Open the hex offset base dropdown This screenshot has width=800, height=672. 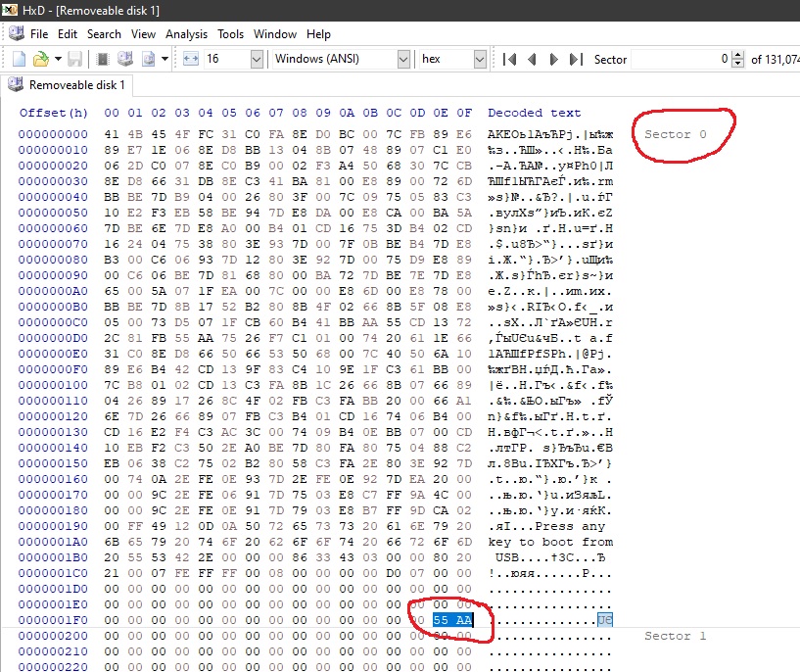481,59
